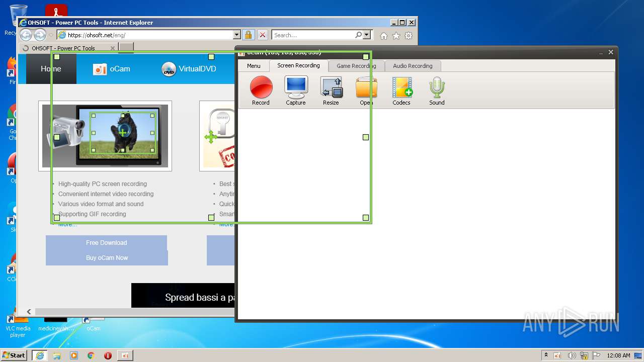This screenshot has width=644, height=362.
Task: Click "Supporting GIF recording" text
Action: 92,214
